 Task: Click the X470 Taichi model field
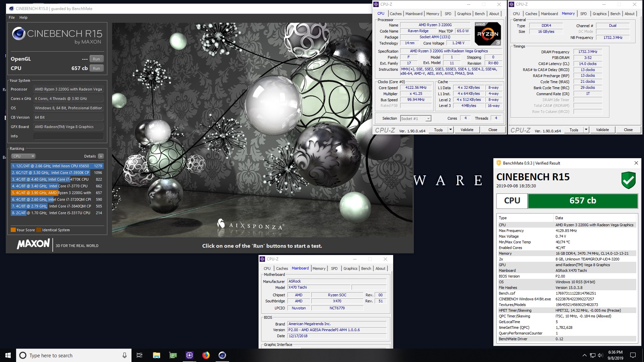319,287
